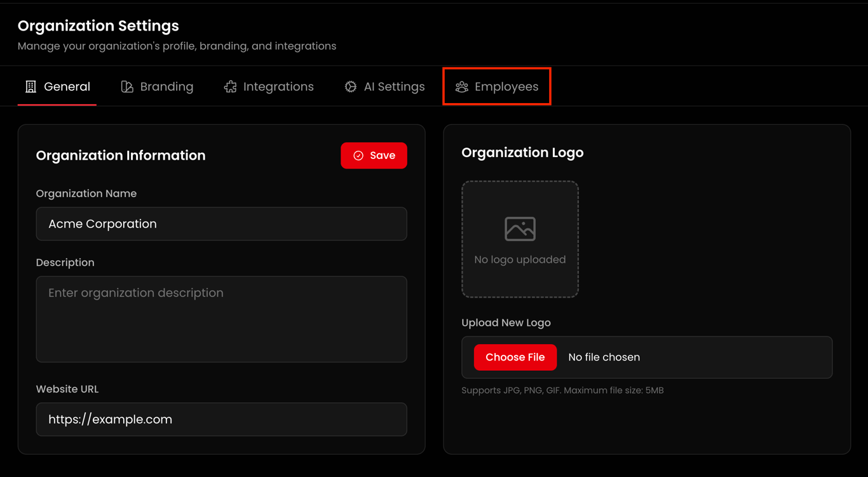Screen dimensions: 868x477
Task: Focus the Website URL field
Action: coord(221,419)
